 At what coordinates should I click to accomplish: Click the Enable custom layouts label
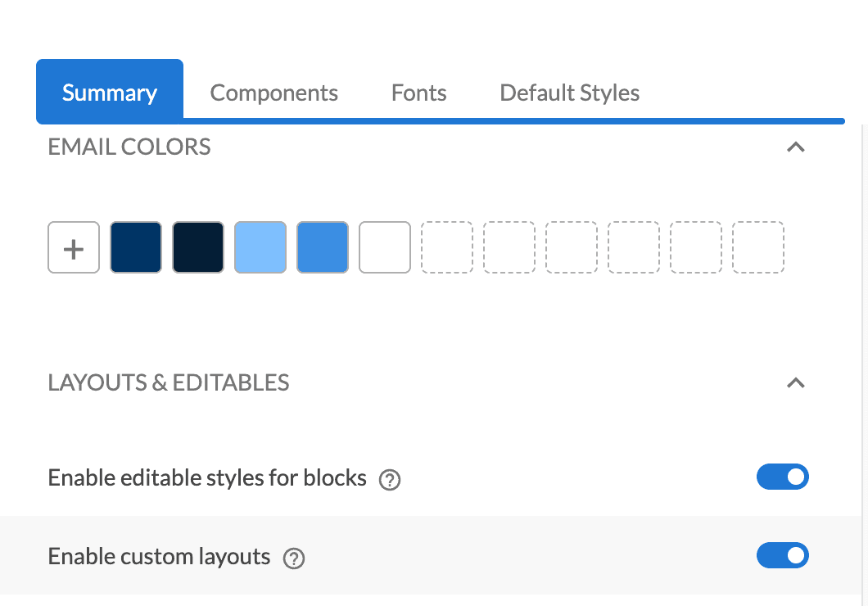point(159,557)
